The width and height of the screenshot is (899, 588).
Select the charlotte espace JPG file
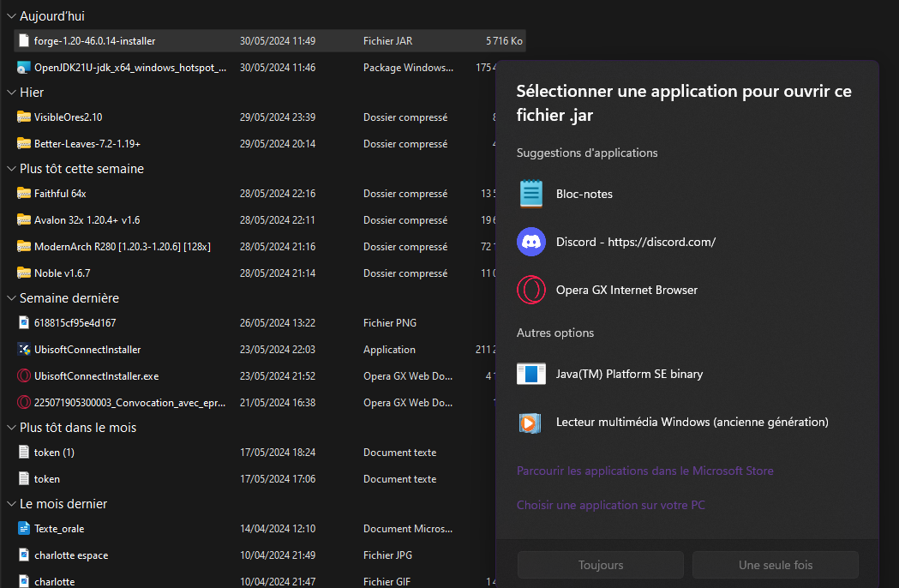point(71,555)
